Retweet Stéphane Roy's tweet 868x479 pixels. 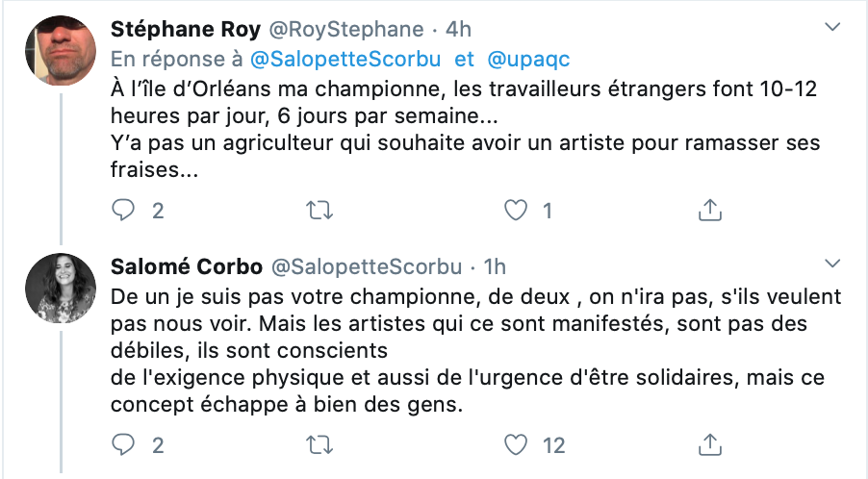[x=319, y=211]
